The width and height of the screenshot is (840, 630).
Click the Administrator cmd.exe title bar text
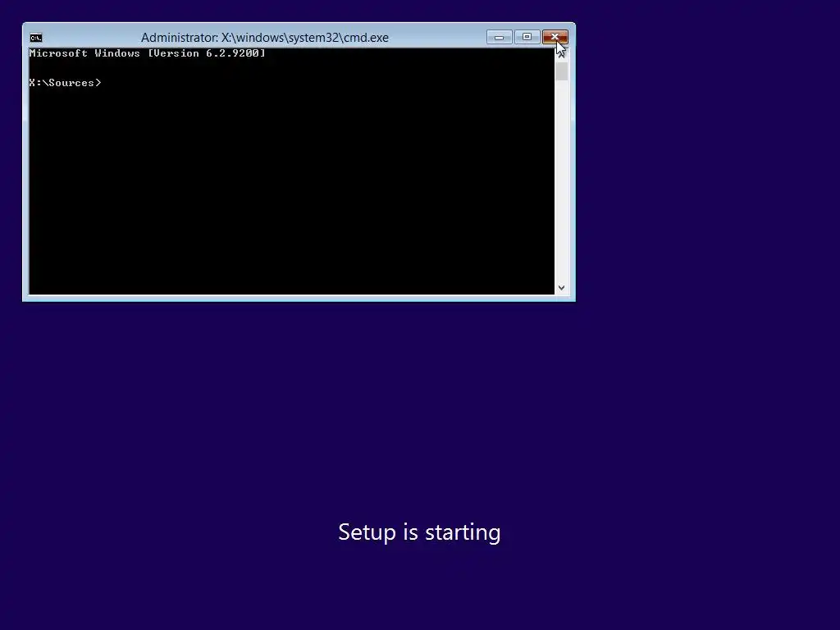tap(265, 38)
